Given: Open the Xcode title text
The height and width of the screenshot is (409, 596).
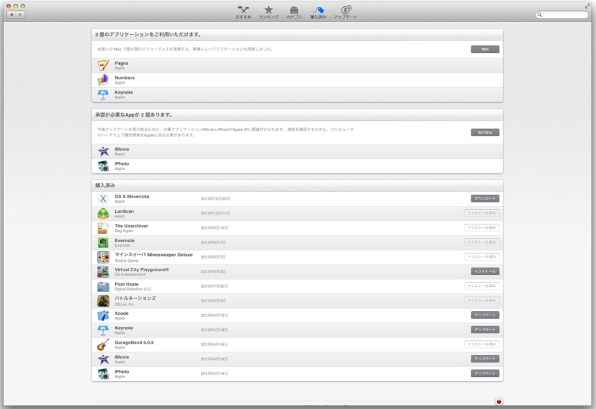Looking at the screenshot, I should (x=122, y=313).
